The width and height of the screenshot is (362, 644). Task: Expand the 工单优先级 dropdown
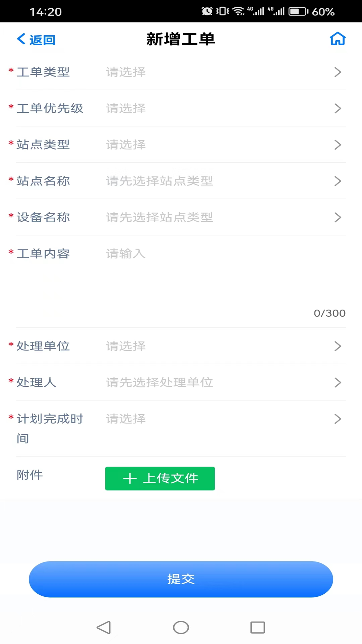[x=221, y=108]
